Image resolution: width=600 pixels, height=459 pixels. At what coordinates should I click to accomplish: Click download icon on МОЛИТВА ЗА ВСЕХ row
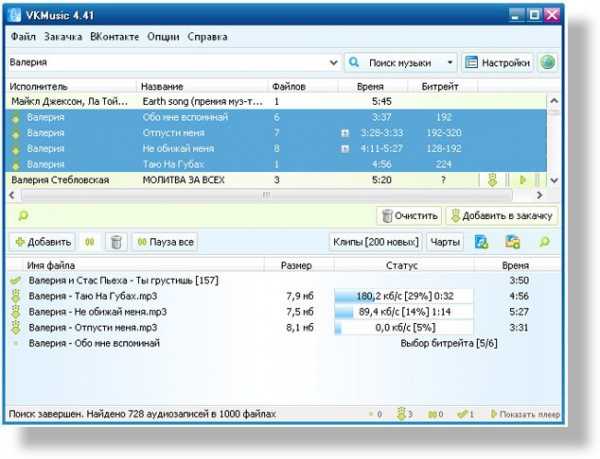pos(492,180)
